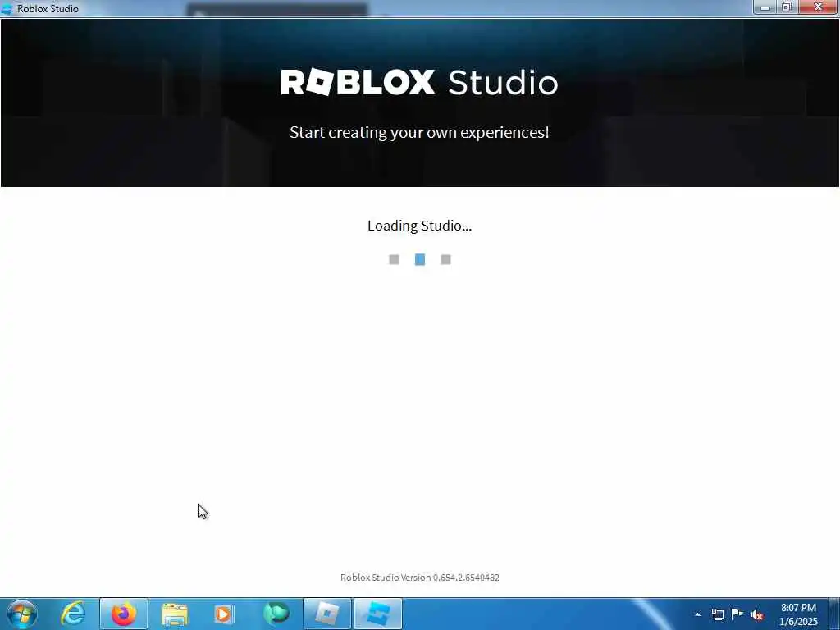Show hidden system tray icons arrow

(x=697, y=614)
